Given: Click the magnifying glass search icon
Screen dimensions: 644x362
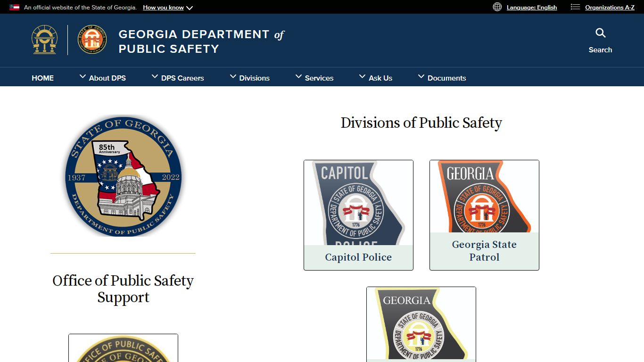Looking at the screenshot, I should click(x=600, y=33).
